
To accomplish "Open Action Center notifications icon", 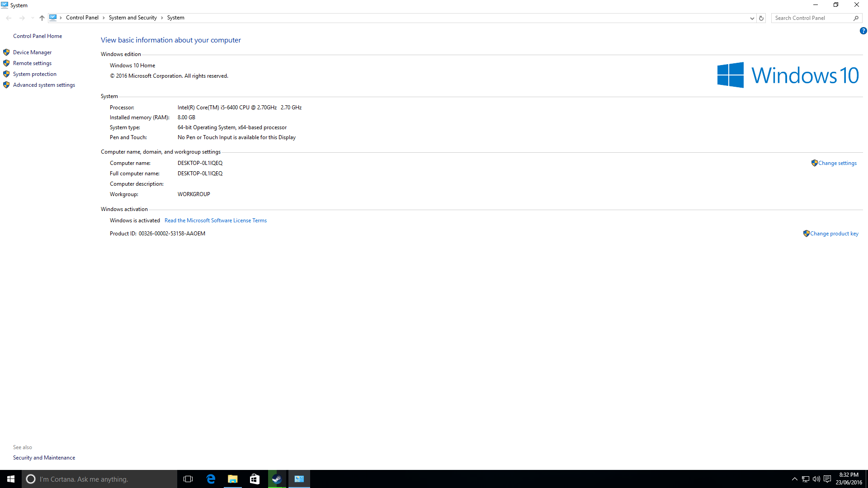I will coord(827,479).
